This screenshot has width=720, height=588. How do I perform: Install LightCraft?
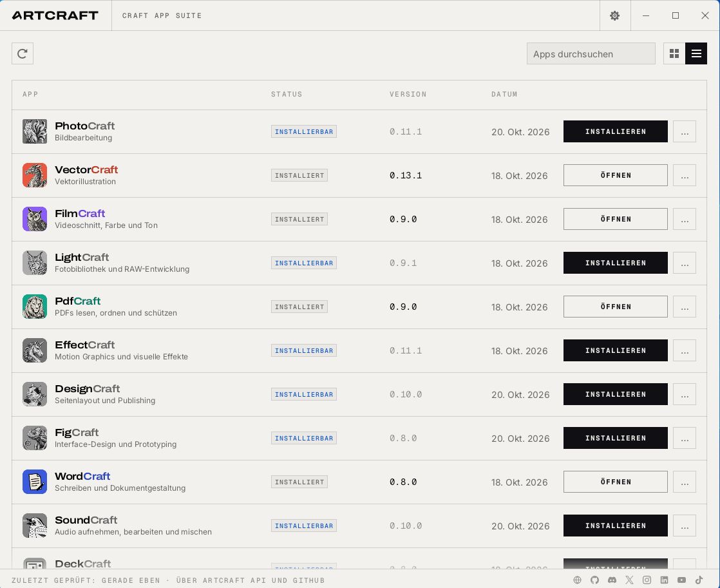pos(615,263)
